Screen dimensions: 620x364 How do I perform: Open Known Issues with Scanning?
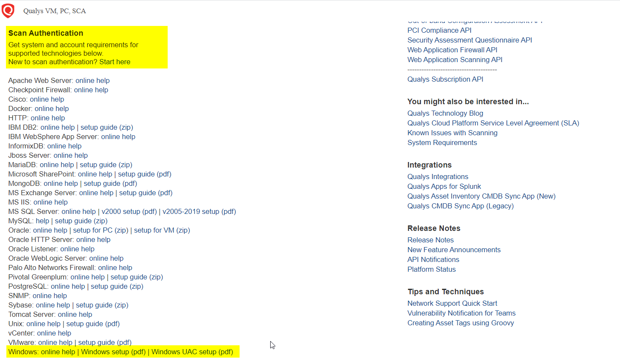pyautogui.click(x=452, y=133)
